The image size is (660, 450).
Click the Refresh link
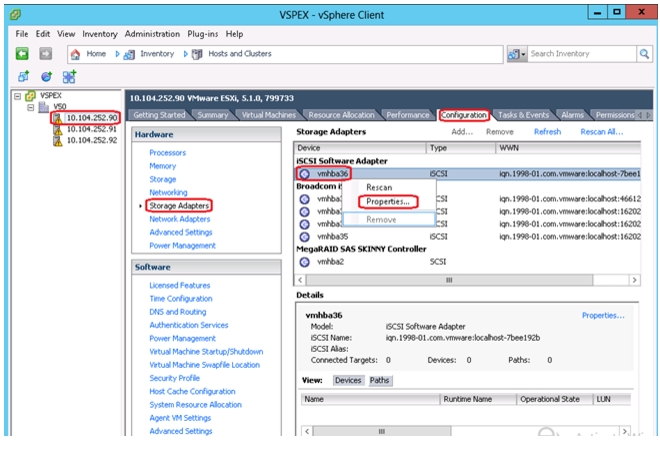[547, 132]
